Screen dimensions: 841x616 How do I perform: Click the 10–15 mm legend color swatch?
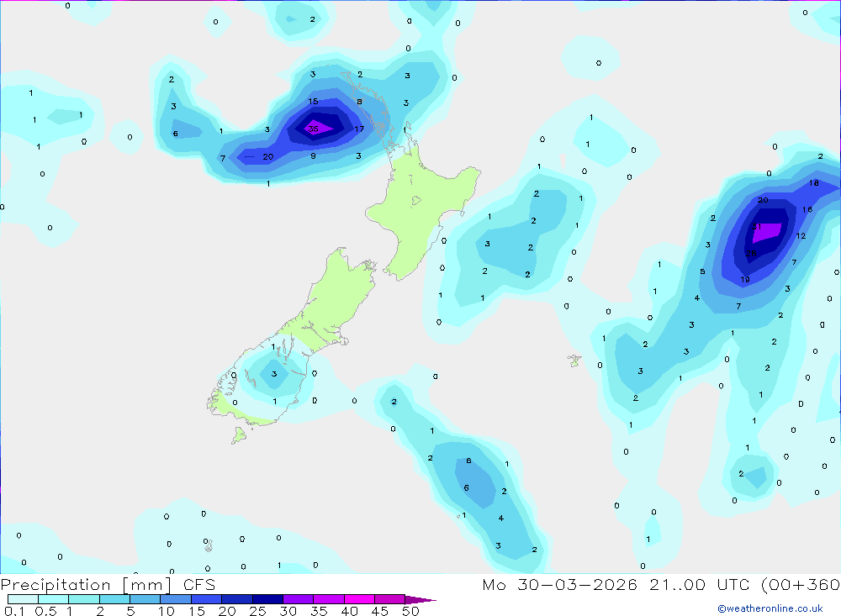[x=176, y=599]
